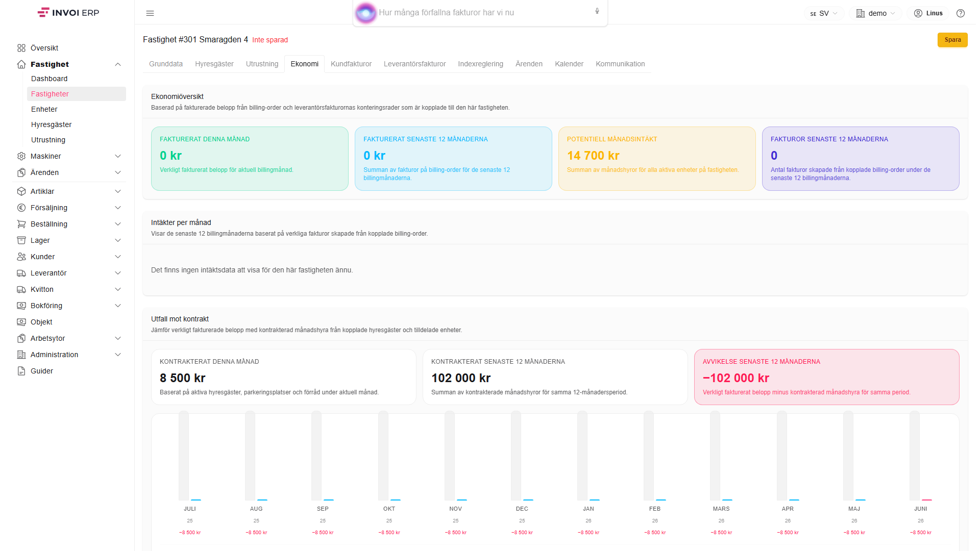
Task: Click the yellow Spara button
Action: [952, 40]
